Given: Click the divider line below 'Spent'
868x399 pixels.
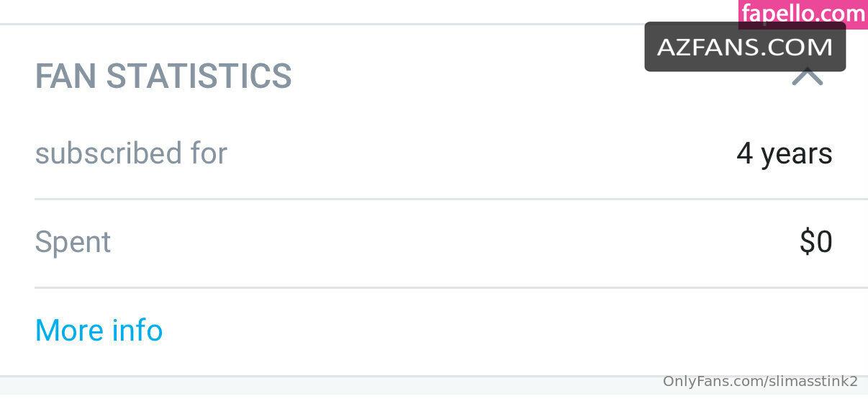Looking at the screenshot, I should [451, 287].
